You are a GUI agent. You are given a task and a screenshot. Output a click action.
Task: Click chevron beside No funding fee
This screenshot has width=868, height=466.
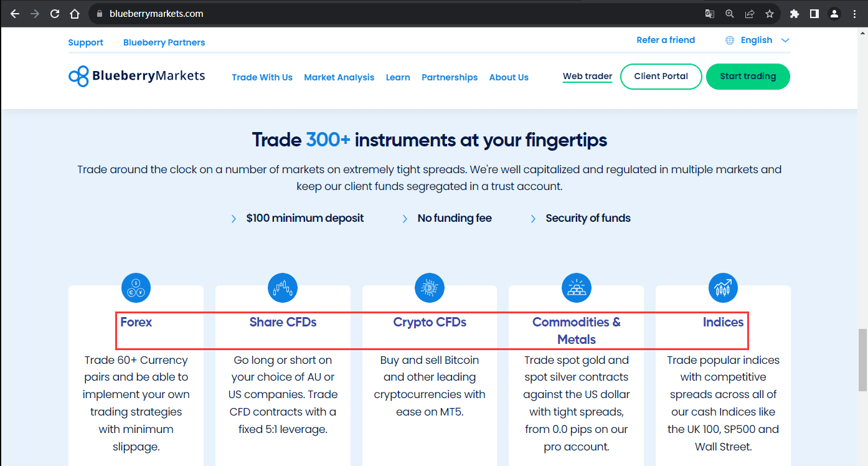point(405,219)
